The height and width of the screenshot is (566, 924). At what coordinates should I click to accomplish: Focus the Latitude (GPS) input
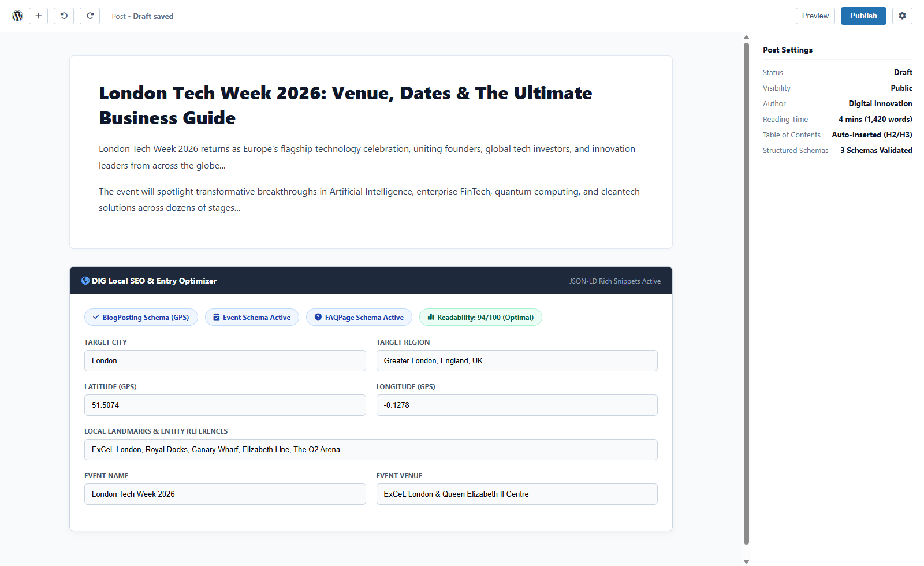coord(225,405)
